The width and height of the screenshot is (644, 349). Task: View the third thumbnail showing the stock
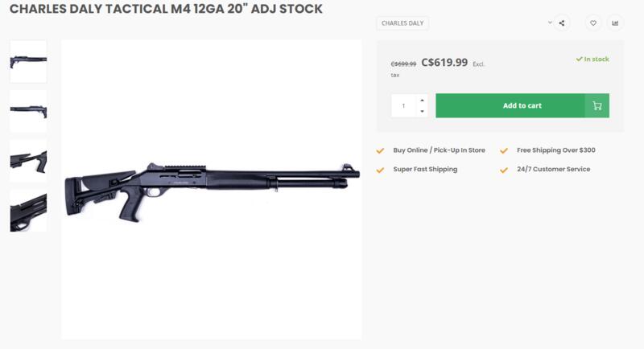coord(28,160)
